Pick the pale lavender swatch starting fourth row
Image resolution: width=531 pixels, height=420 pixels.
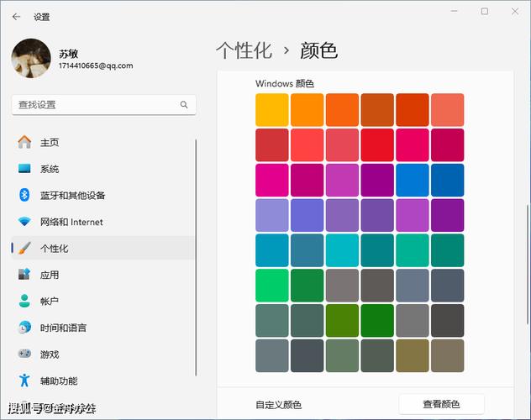272,215
